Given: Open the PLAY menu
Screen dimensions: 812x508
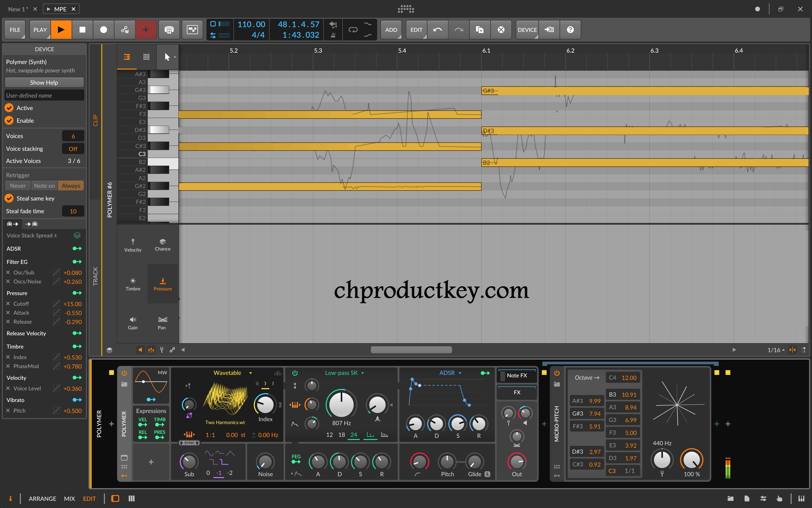Looking at the screenshot, I should click(x=40, y=30).
